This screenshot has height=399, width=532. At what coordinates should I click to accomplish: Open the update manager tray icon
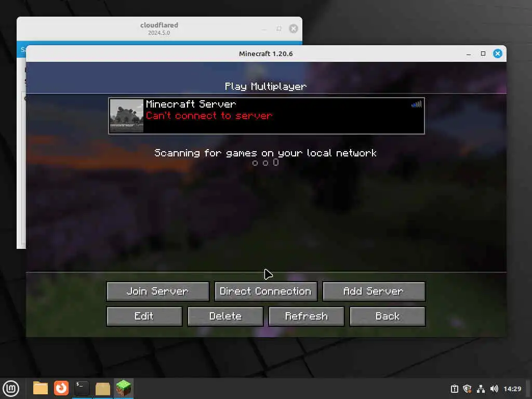click(x=454, y=389)
